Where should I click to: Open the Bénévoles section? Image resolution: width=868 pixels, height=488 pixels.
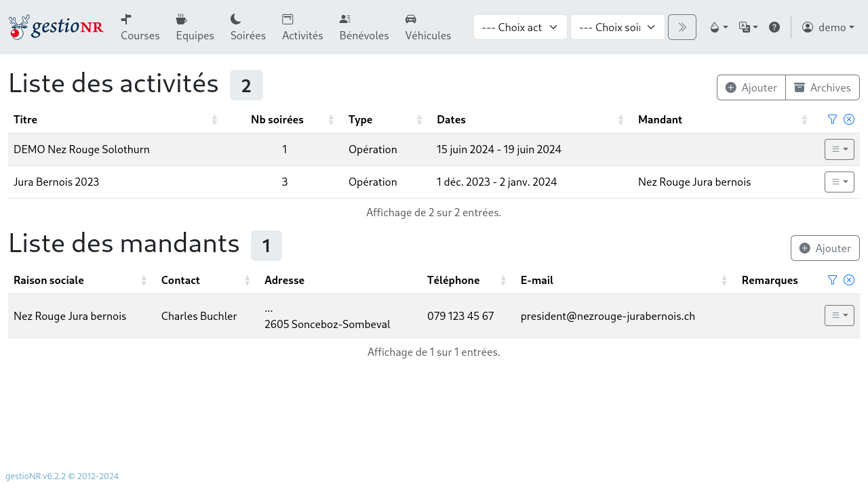364,27
